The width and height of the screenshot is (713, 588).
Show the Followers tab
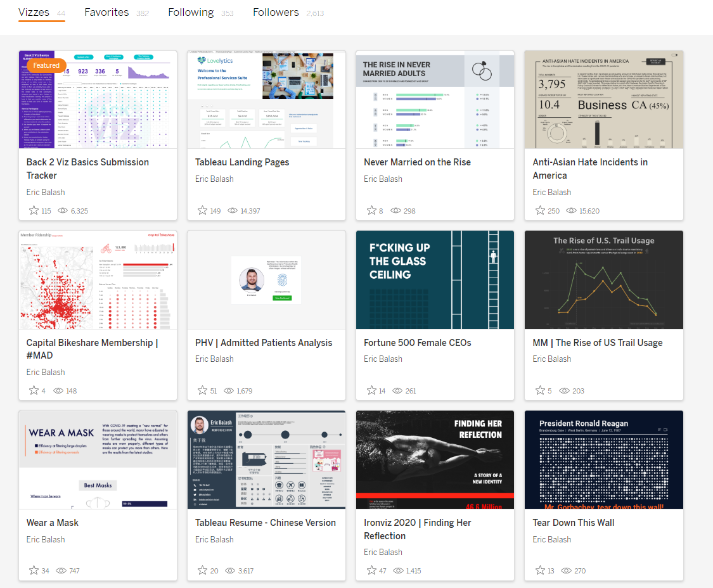pyautogui.click(x=276, y=12)
